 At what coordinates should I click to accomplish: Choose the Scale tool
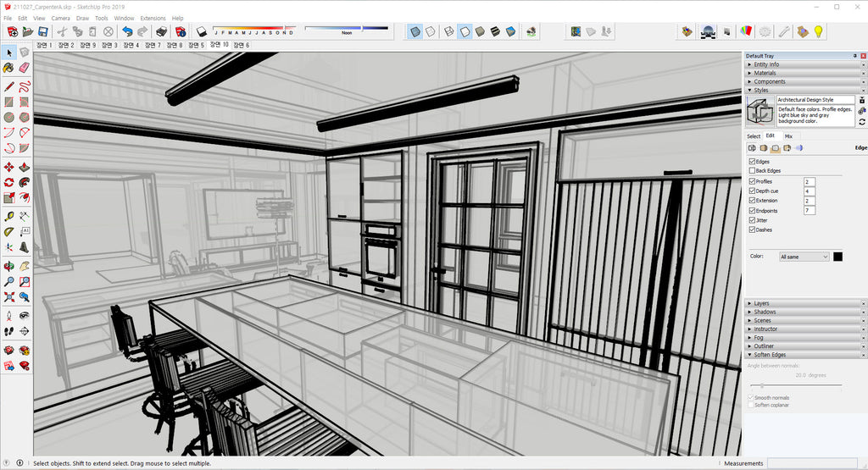(x=8, y=197)
